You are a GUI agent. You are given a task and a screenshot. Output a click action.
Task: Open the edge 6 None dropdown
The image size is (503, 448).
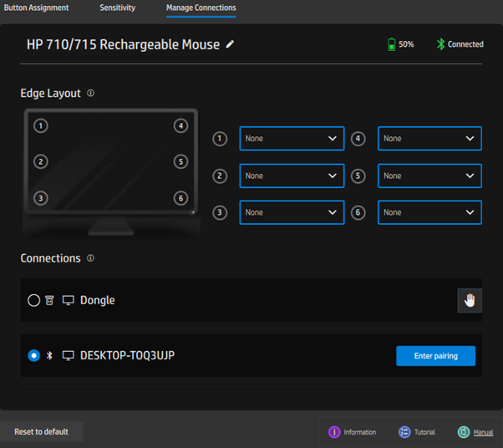[429, 212]
